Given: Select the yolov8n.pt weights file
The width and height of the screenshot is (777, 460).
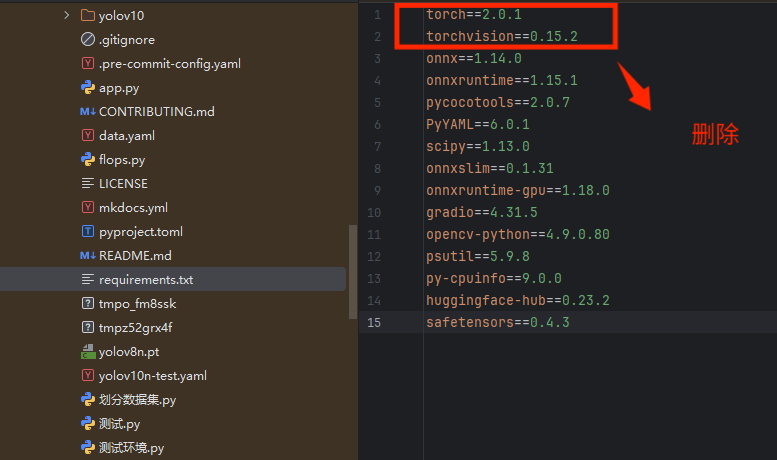Looking at the screenshot, I should 129,352.
